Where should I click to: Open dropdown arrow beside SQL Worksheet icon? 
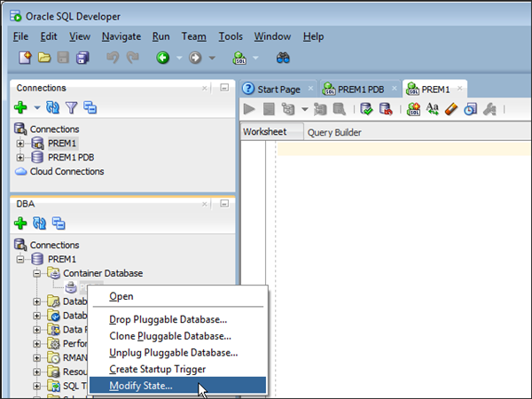pos(255,58)
